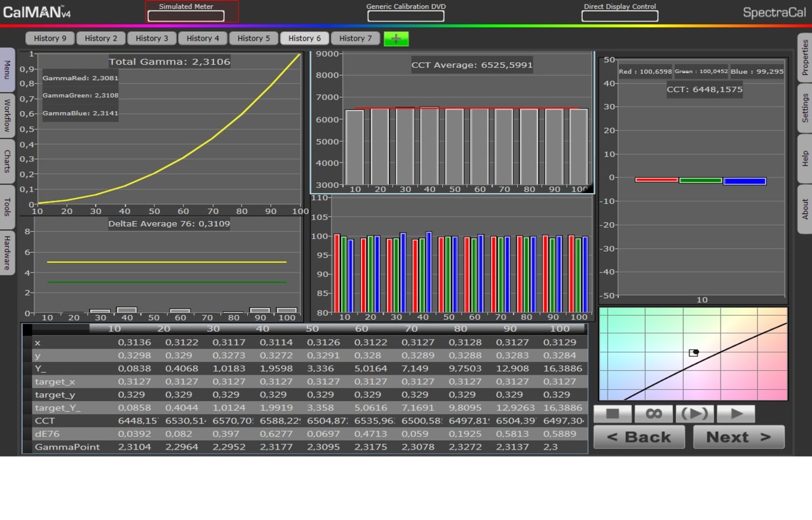Click the Green : 100,0452 readout
This screenshot has width=812, height=520.
click(x=701, y=72)
